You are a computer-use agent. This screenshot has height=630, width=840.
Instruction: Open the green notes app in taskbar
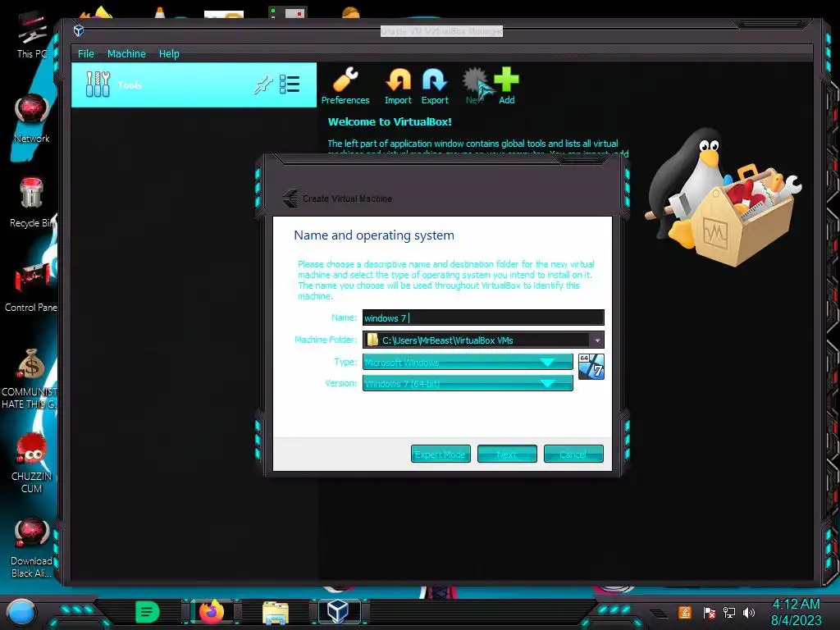148,612
